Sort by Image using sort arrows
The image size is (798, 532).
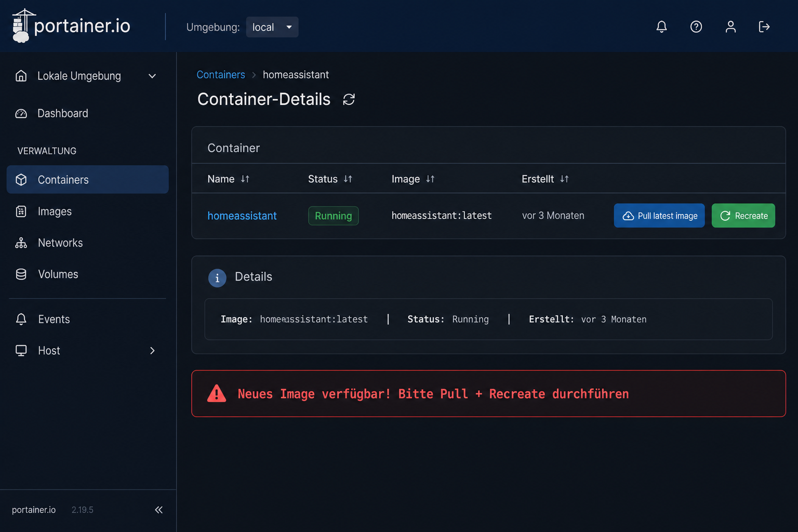coord(430,179)
